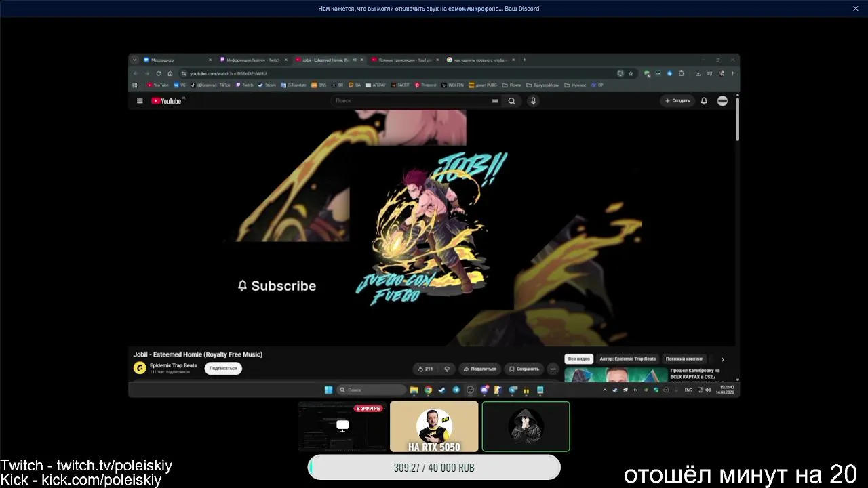Image resolution: width=868 pixels, height=488 pixels.
Task: Open the Нужное bookmarks folder
Action: coord(575,85)
